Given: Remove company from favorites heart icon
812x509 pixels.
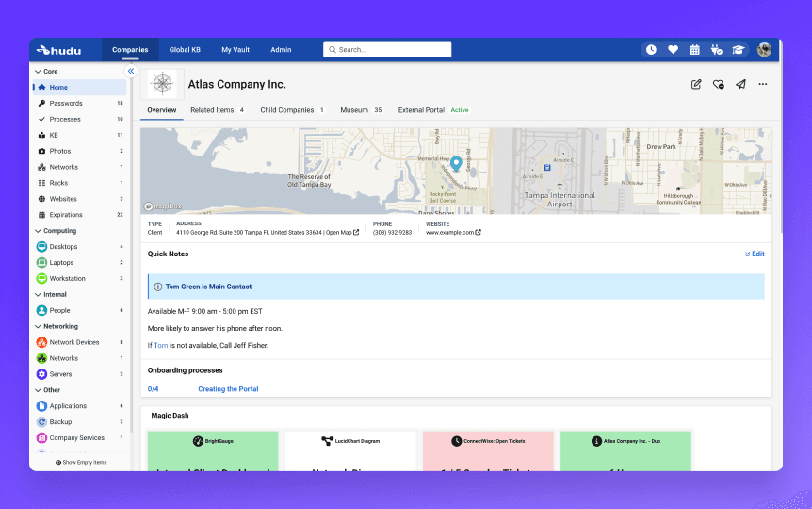Looking at the screenshot, I should tap(719, 84).
